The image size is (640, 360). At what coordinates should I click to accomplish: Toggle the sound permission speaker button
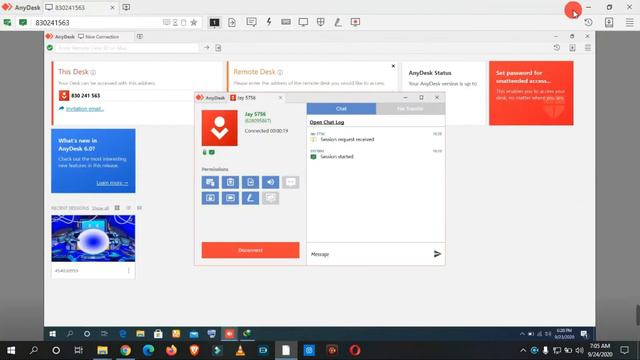[270, 182]
